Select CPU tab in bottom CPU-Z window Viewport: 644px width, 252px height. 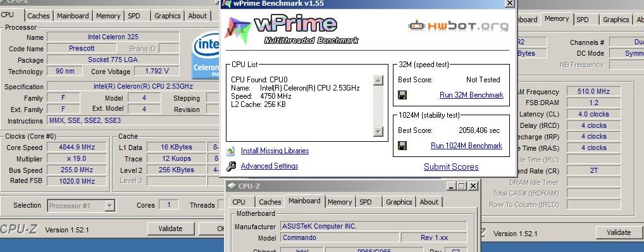238,202
